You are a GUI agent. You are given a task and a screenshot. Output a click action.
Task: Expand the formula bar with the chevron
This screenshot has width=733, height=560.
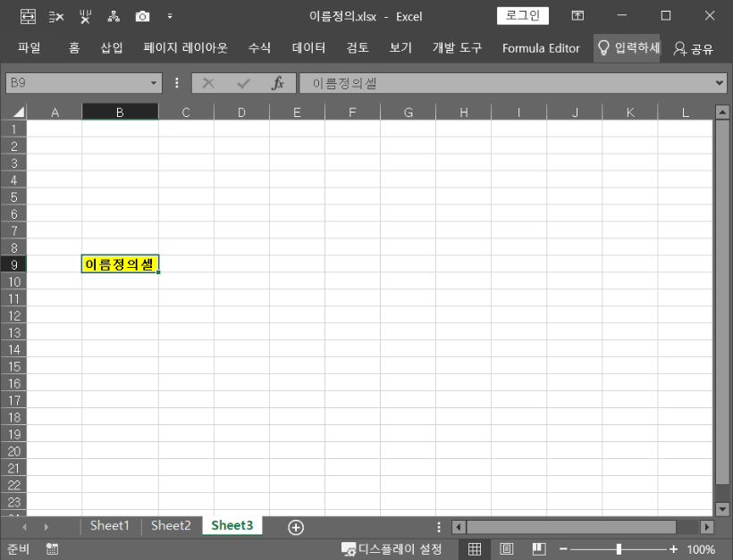(720, 83)
